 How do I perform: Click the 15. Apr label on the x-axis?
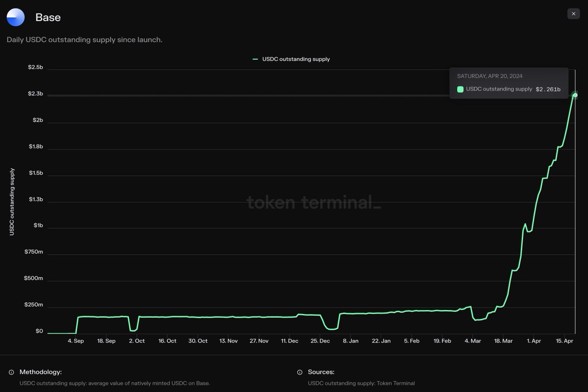click(x=564, y=341)
